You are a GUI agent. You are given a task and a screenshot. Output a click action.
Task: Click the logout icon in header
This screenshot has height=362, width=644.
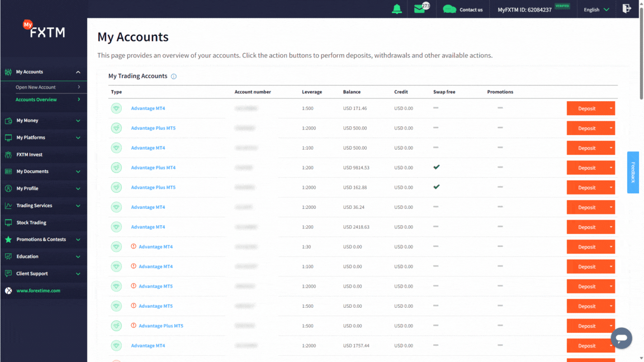(627, 8)
